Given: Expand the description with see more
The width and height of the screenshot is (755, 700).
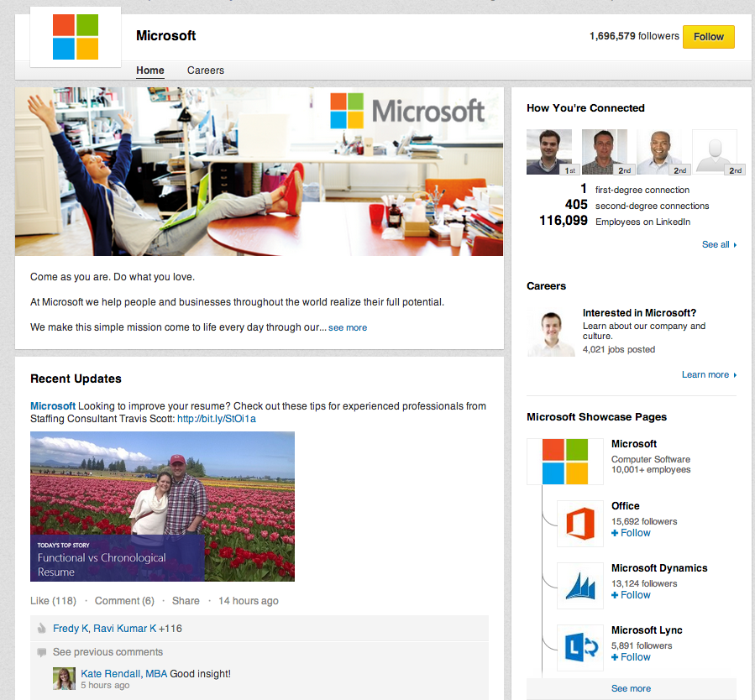Looking at the screenshot, I should [x=348, y=327].
